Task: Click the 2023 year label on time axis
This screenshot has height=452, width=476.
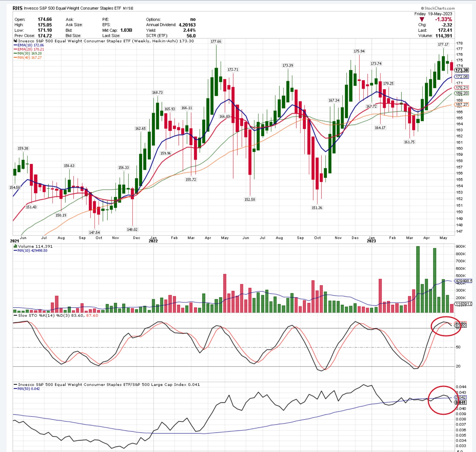Action: (371, 241)
